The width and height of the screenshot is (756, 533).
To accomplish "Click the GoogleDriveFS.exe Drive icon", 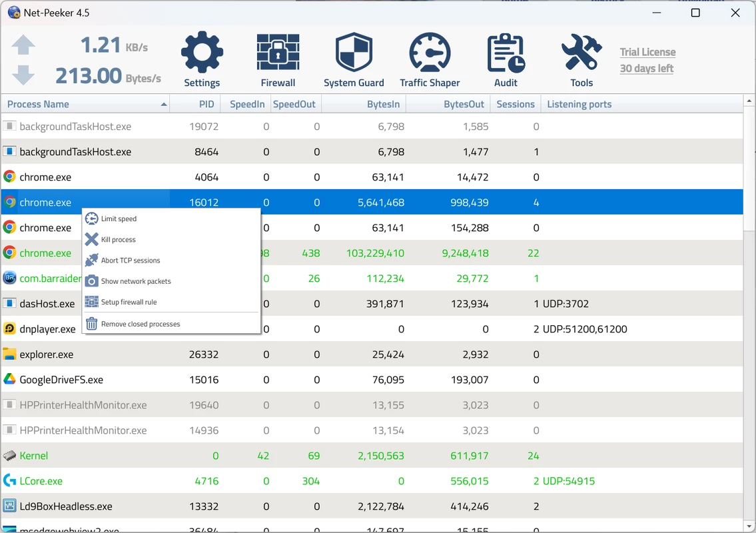I will coord(9,379).
